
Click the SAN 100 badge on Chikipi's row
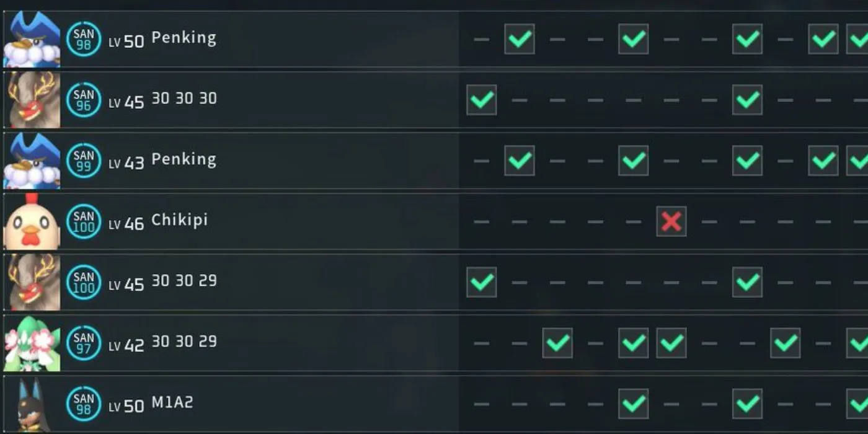click(x=83, y=220)
